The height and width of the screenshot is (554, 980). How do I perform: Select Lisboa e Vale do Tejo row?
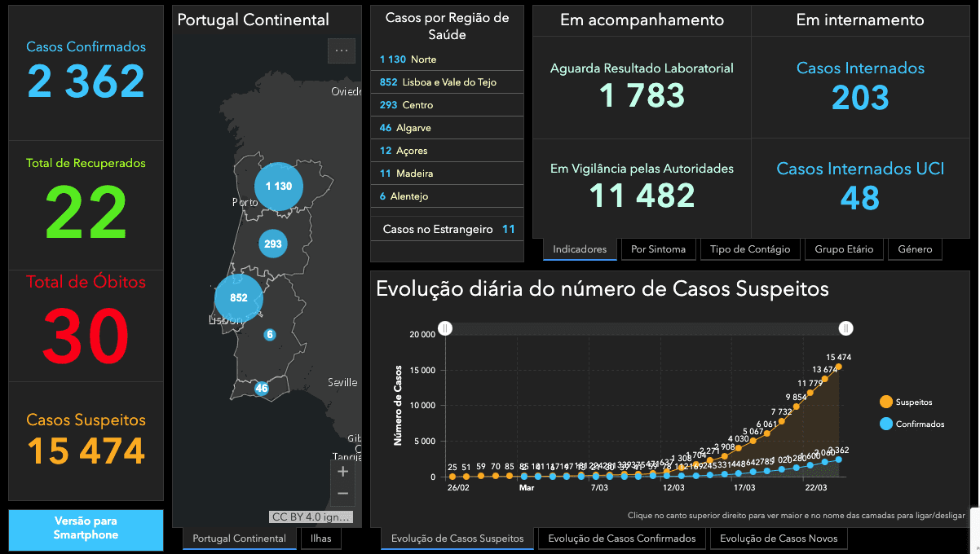447,82
